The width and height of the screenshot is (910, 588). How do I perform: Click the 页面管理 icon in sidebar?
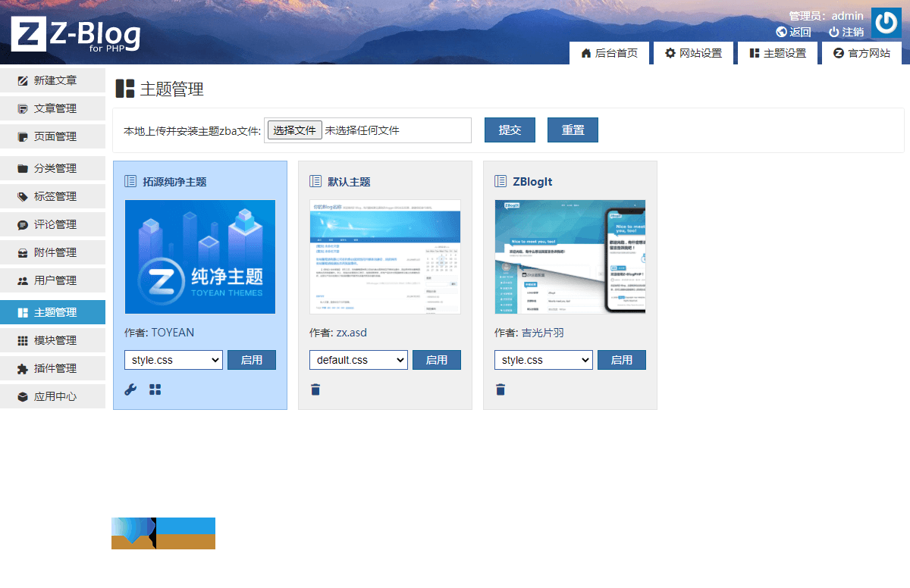23,136
